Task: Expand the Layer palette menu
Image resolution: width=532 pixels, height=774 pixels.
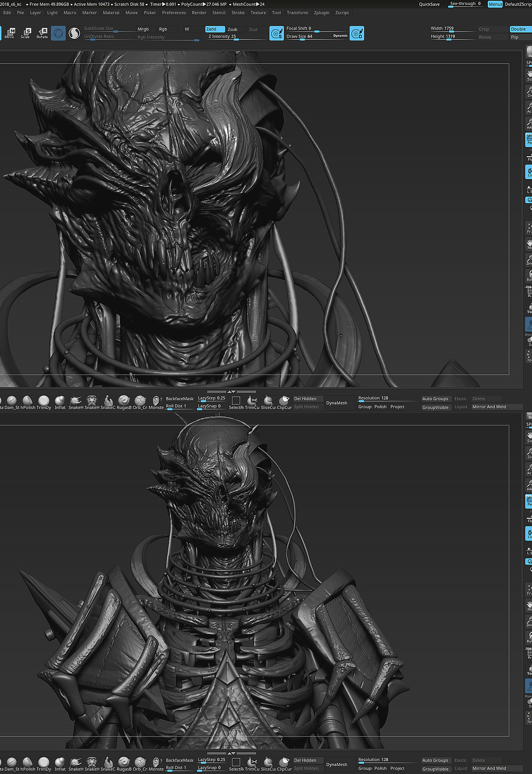Action: coord(35,13)
